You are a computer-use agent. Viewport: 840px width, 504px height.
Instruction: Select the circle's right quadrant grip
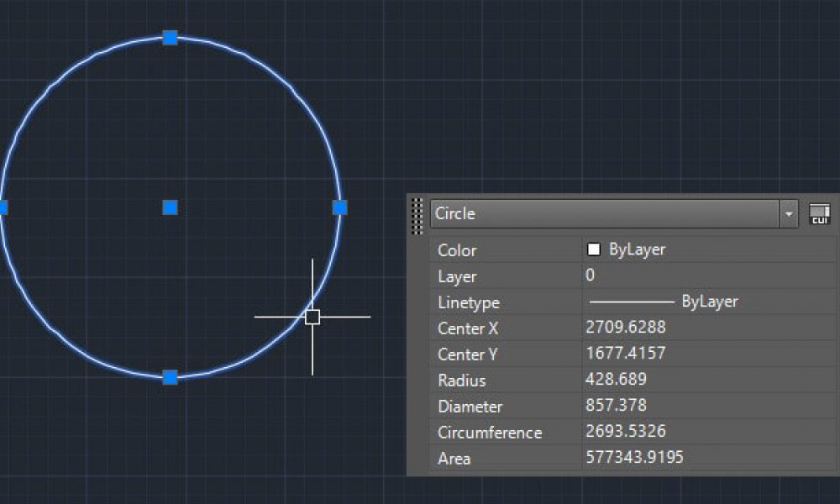point(339,207)
